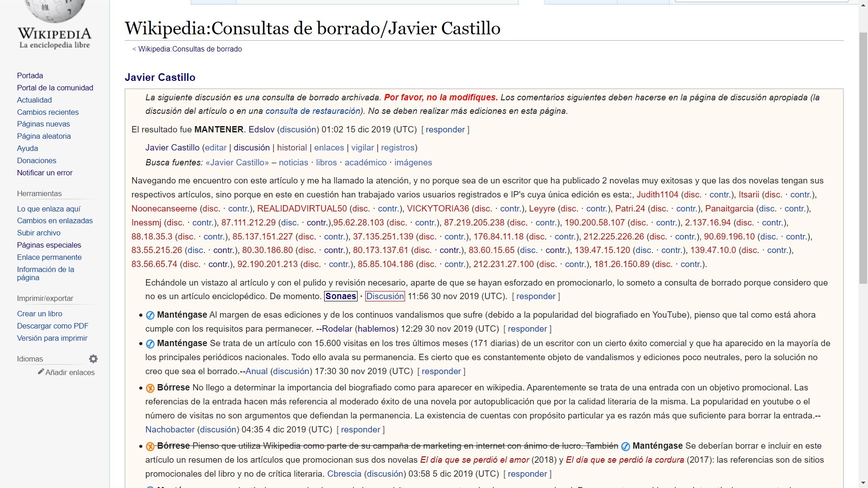View Cambios recientes

[48, 112]
